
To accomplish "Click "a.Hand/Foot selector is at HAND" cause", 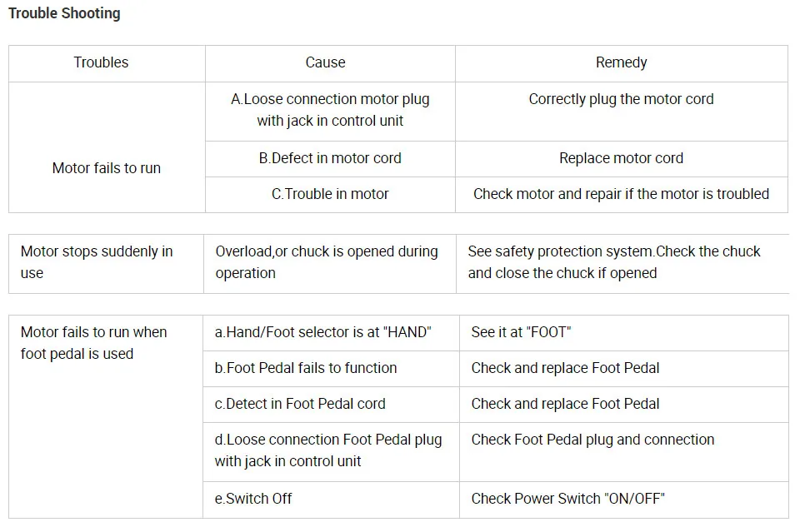I will click(323, 332).
